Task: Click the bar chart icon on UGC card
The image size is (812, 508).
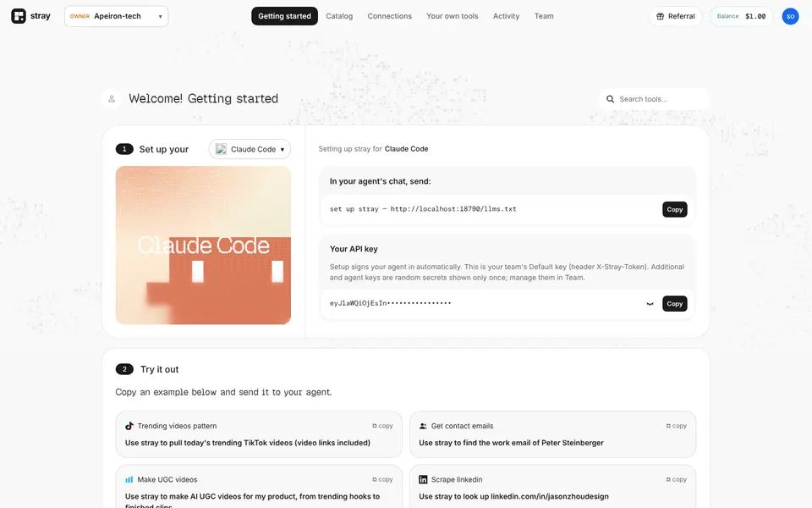Action: [x=129, y=479]
